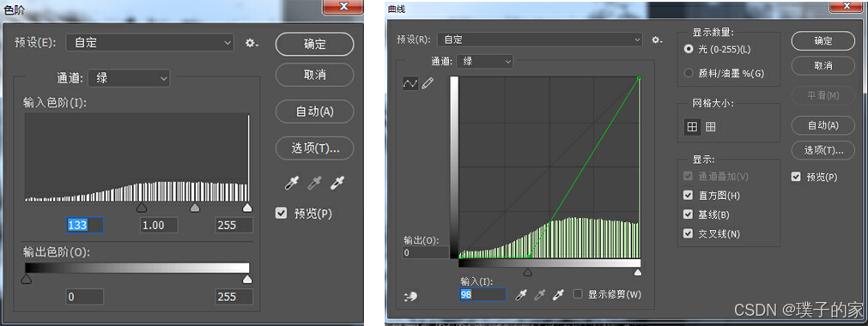Click the input shadow field showing 133

(x=85, y=226)
